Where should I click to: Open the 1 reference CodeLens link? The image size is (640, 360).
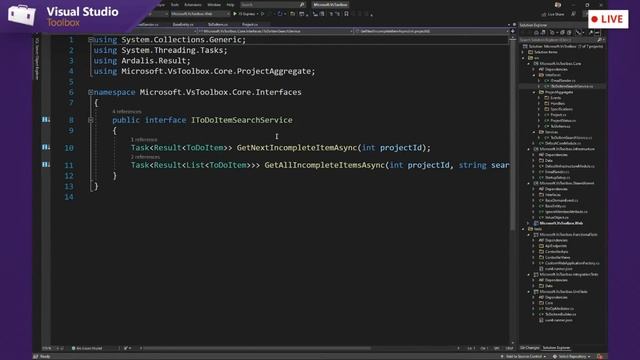tap(144, 140)
